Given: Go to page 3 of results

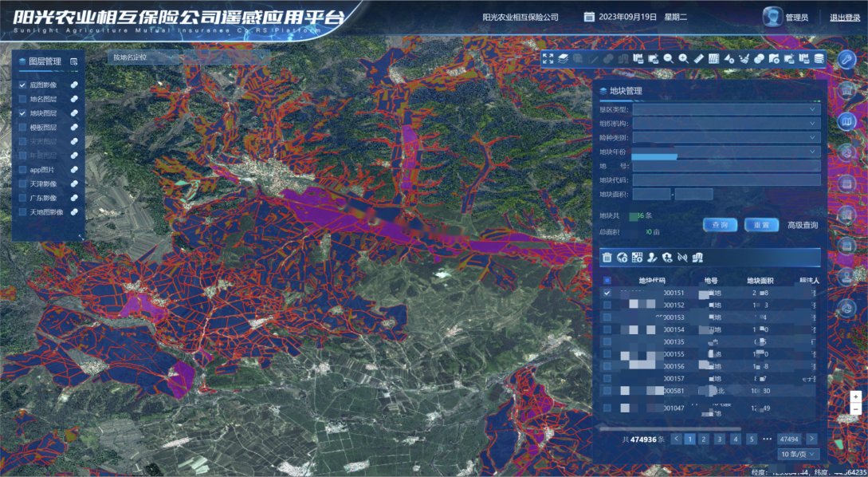Looking at the screenshot, I should coord(719,439).
